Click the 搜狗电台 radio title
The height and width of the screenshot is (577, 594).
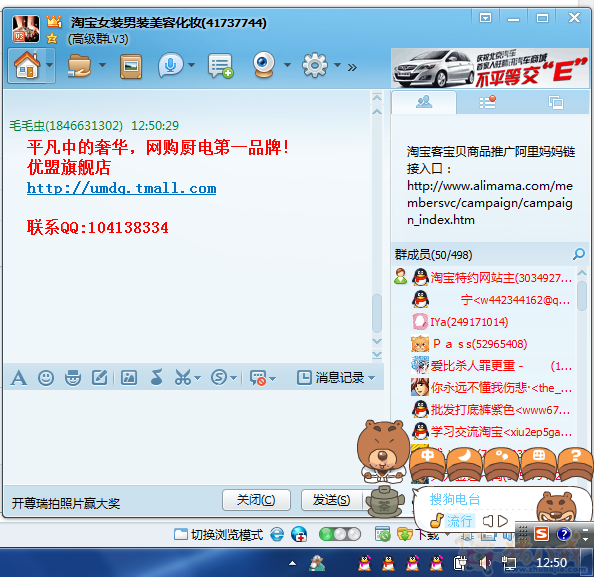point(455,499)
